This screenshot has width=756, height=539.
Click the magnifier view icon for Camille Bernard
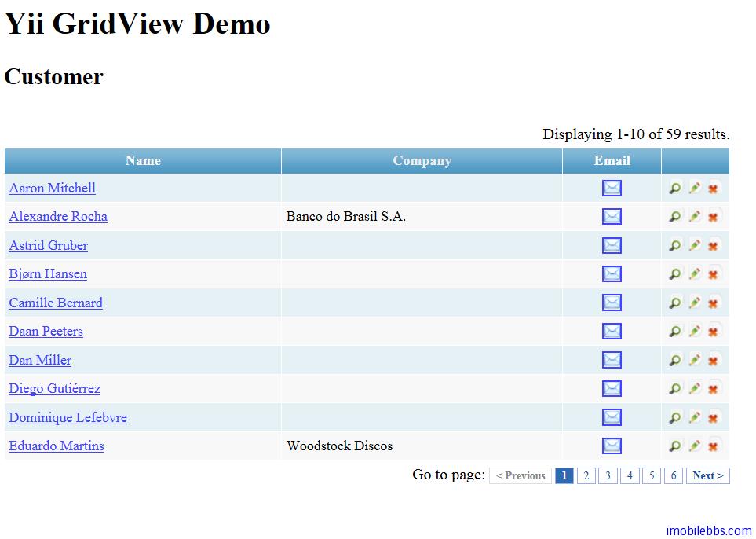point(675,302)
